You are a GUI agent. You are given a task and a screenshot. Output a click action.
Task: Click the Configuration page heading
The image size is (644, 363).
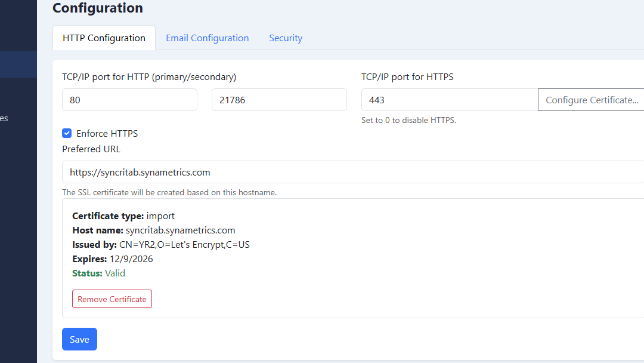(98, 8)
